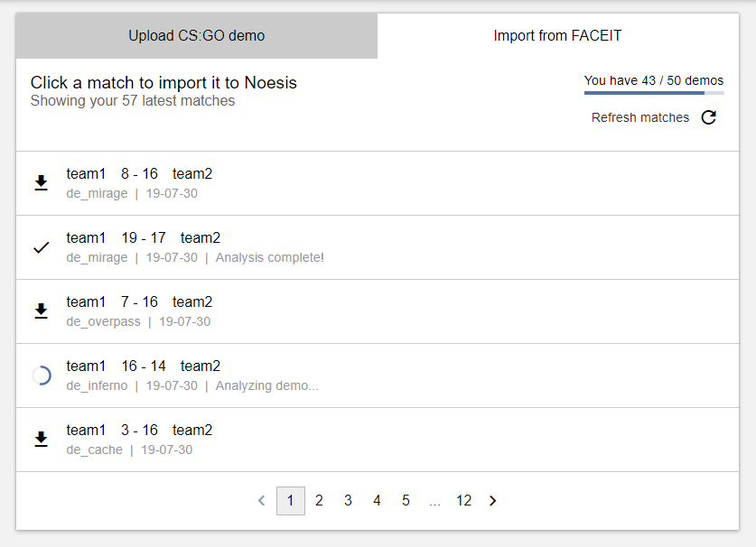This screenshot has width=756, height=547.
Task: Jump to page 3 in pagination
Action: tap(348, 500)
